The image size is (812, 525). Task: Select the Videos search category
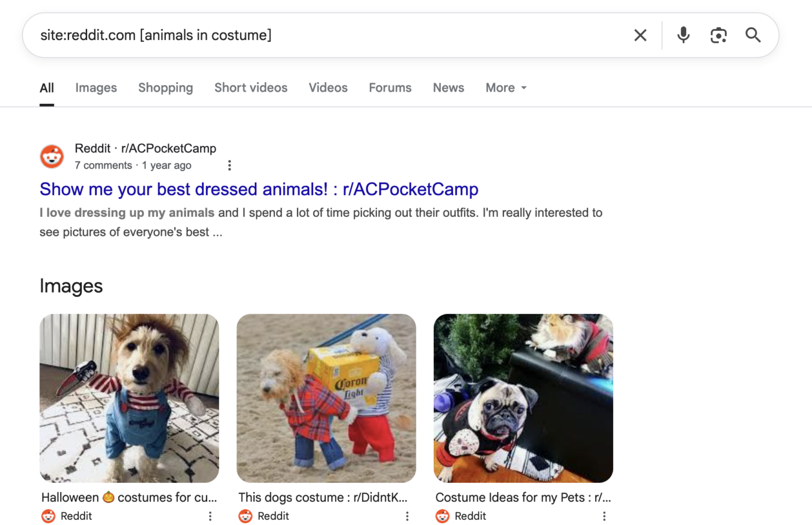click(328, 87)
